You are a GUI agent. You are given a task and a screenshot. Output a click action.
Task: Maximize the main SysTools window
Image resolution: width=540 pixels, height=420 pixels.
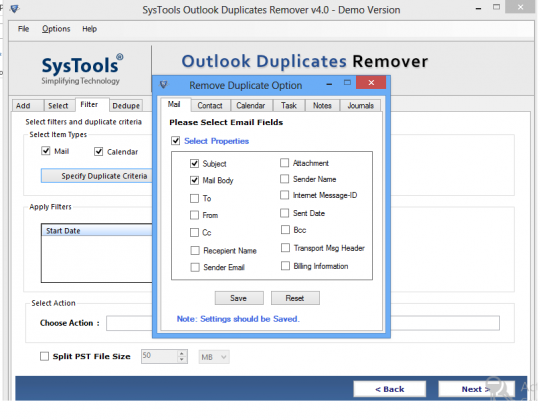coord(496,7)
